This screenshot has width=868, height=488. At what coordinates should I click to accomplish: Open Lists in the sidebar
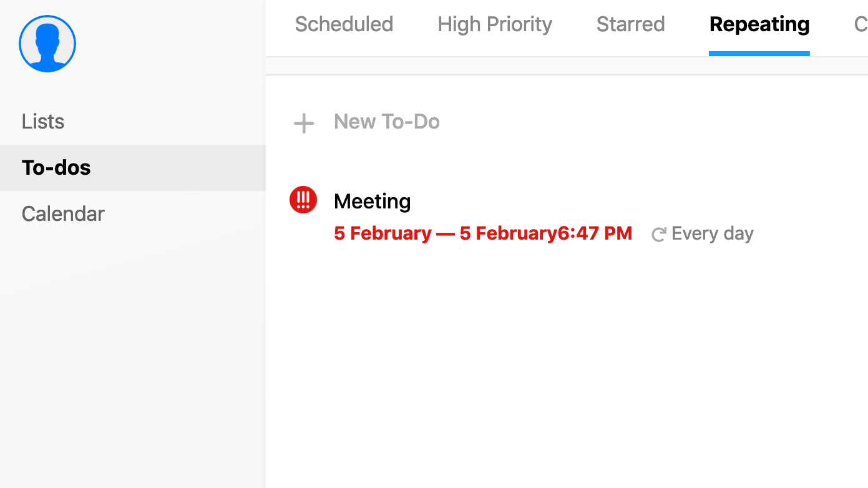[43, 121]
